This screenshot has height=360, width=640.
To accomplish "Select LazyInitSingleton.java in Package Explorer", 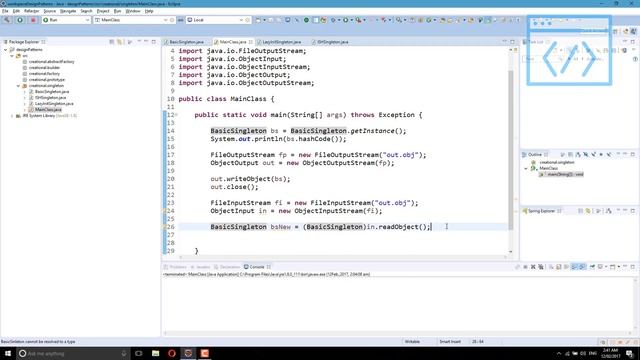I will pos(54,104).
